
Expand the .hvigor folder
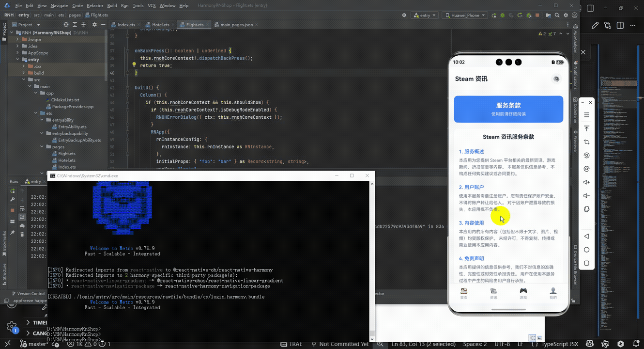[x=18, y=39]
